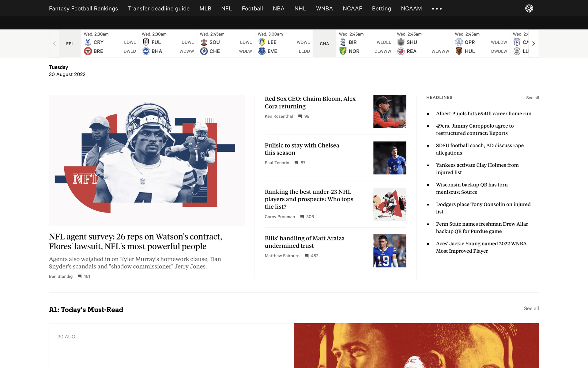Open the Red Sox story thumbnail
The height and width of the screenshot is (368, 588).
390,111
